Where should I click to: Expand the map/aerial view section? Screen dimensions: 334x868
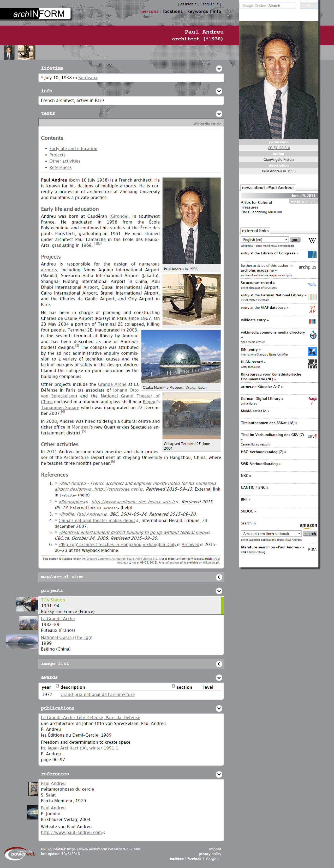click(219, 577)
